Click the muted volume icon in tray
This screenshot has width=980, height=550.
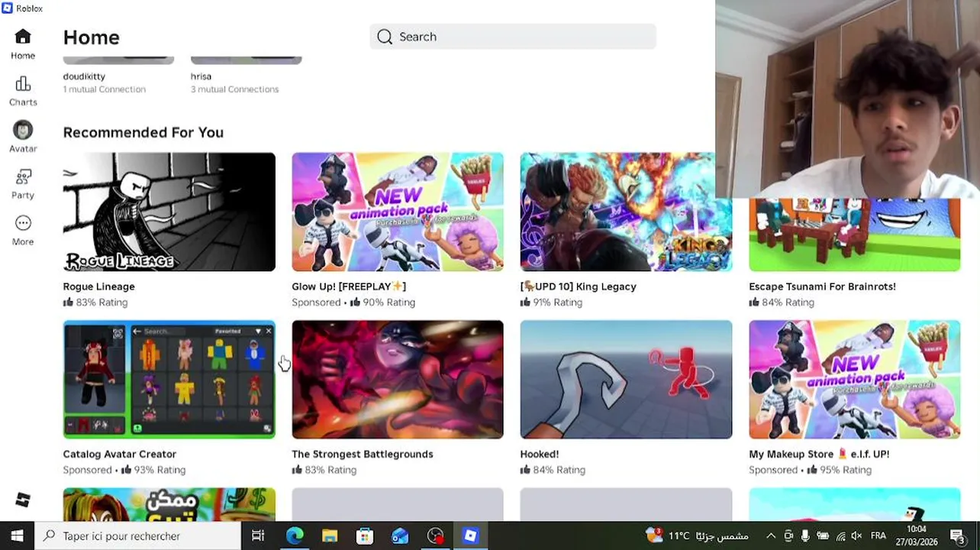857,536
